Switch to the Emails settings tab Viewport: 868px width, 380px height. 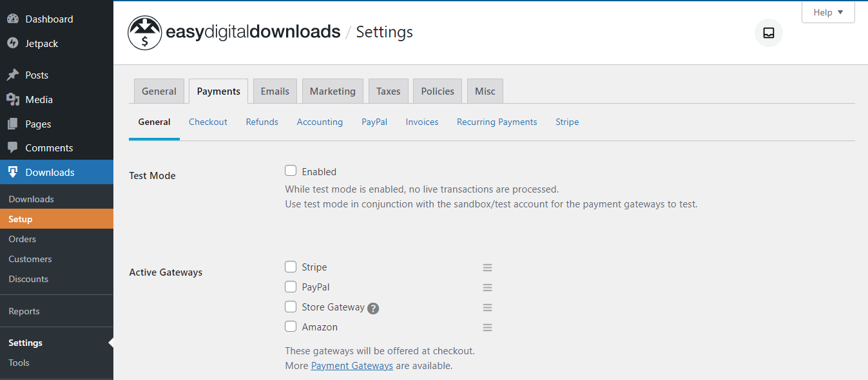click(275, 91)
